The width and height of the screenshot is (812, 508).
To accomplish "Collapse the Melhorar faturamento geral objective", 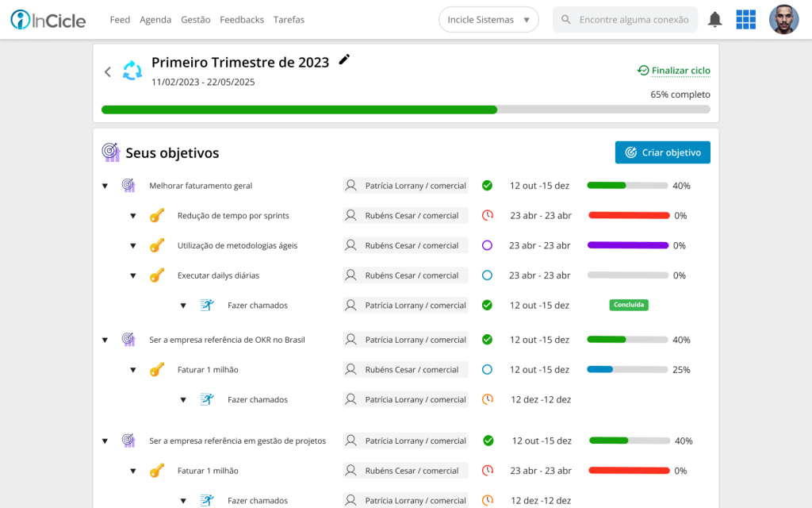I will click(105, 185).
